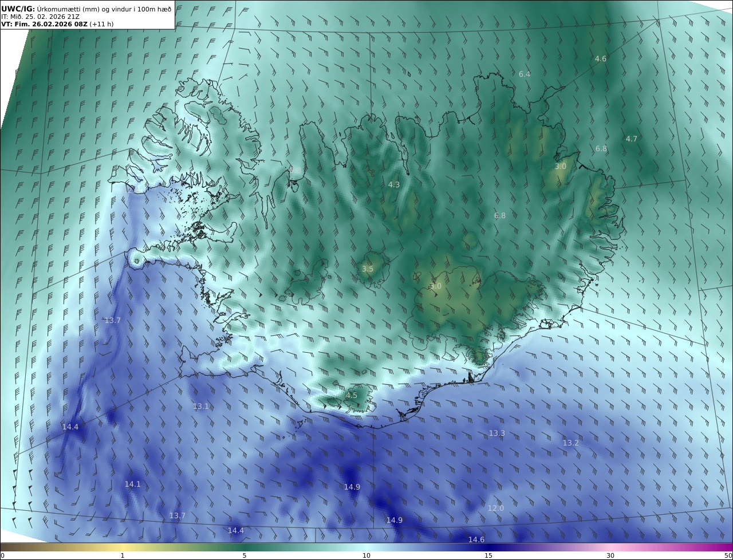This screenshot has width=733, height=560.
Task: Click the 4.5 value on Mýrdalsjökull glacier
Action: [x=351, y=395]
